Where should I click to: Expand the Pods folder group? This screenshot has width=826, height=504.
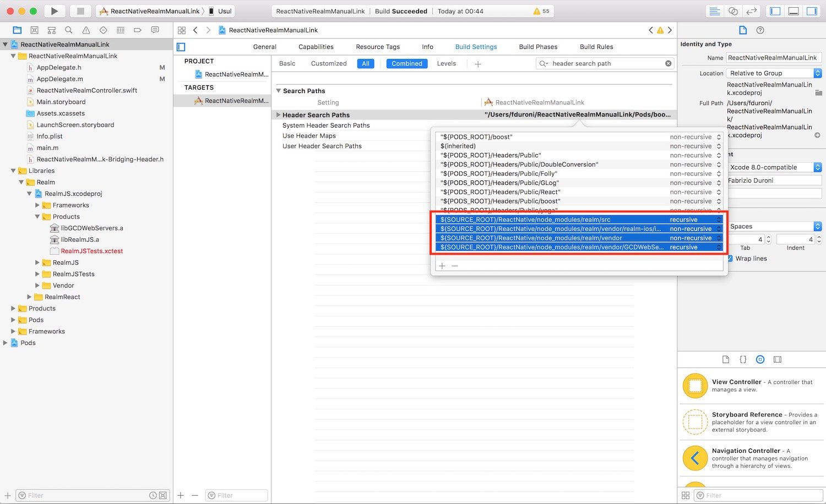pyautogui.click(x=13, y=320)
